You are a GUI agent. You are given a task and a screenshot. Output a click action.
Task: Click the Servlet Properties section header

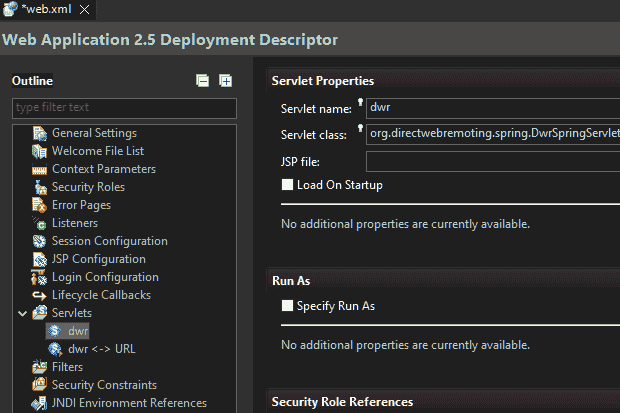tap(323, 81)
